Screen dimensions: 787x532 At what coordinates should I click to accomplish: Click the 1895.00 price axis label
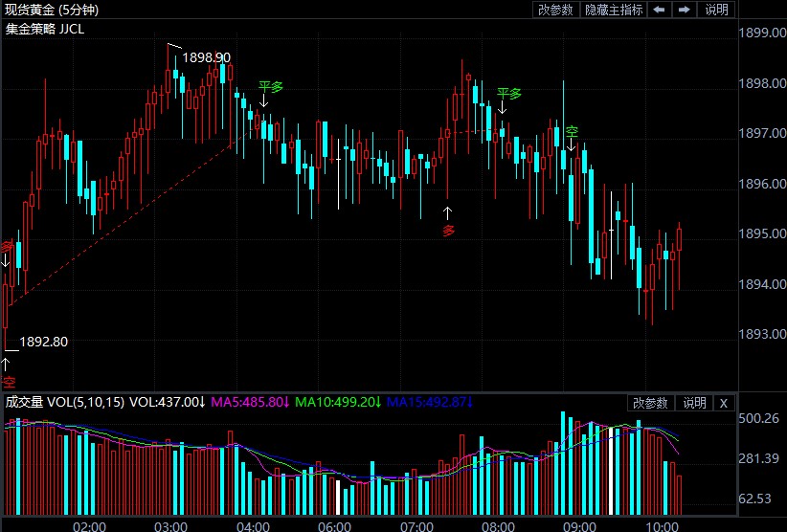click(x=762, y=233)
